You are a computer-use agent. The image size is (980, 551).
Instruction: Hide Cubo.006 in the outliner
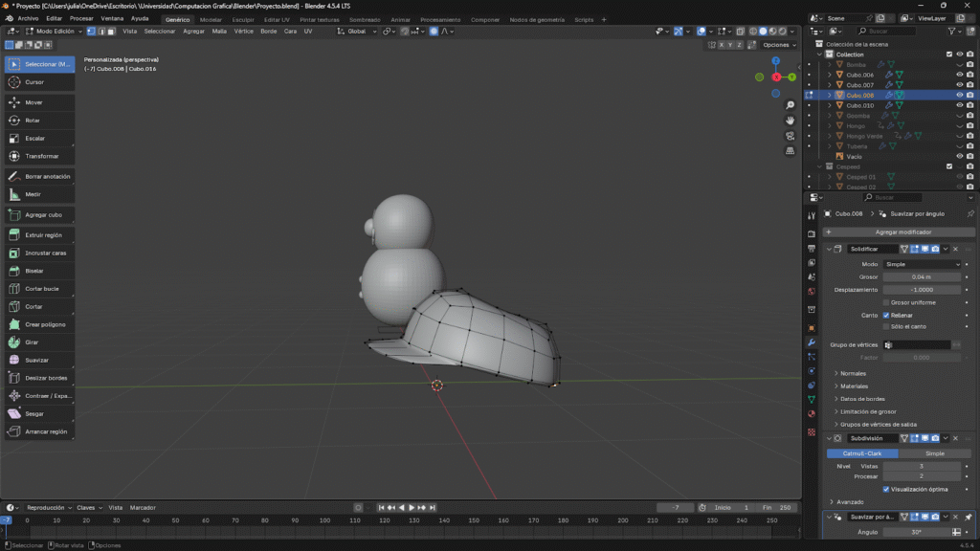tap(959, 75)
